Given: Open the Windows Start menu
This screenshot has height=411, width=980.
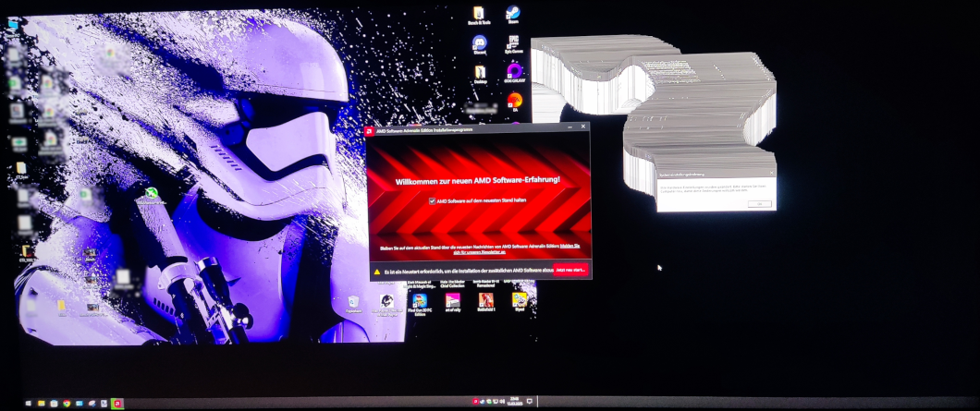Looking at the screenshot, I should point(29,404).
